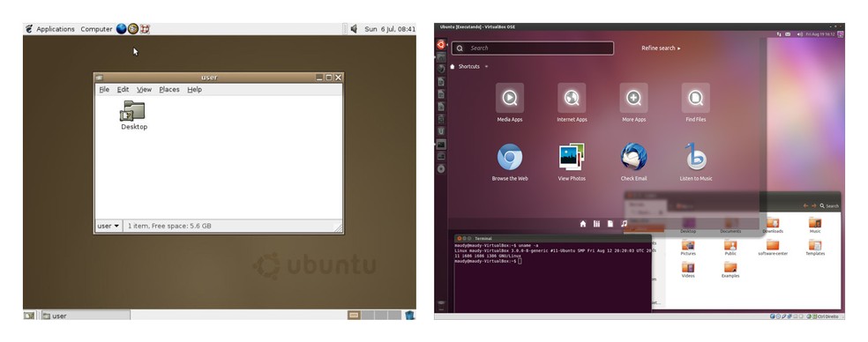868x342 pixels.
Task: Open Internet Apps in the Dash
Action: 572,103
